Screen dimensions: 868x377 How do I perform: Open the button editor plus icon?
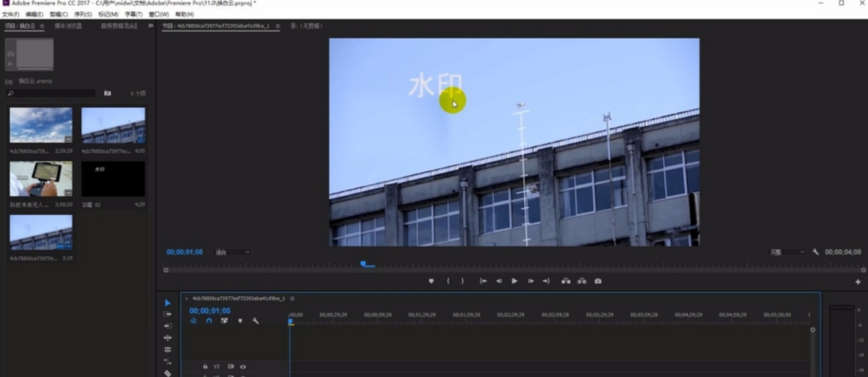coord(858,282)
